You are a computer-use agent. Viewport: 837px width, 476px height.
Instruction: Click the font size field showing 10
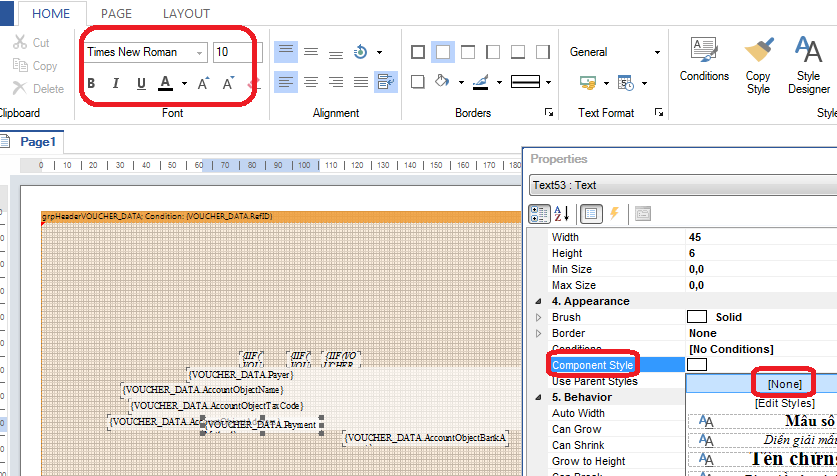point(238,52)
